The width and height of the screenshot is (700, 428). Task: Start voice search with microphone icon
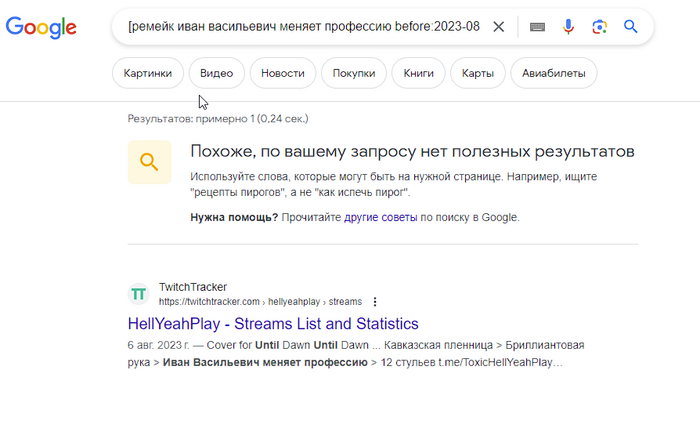tap(568, 27)
